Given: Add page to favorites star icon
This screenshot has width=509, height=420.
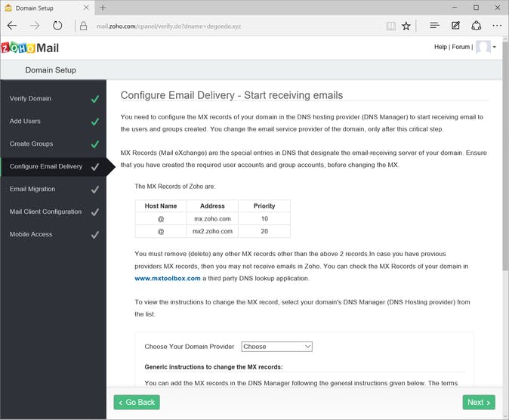Looking at the screenshot, I should pos(406,25).
